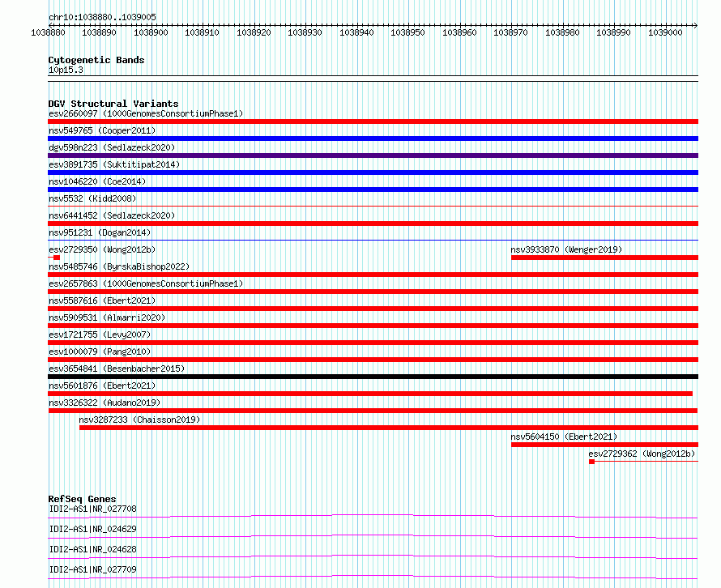
Task: Select variant nsv5601876 (Ebert2021)
Action: (102, 386)
